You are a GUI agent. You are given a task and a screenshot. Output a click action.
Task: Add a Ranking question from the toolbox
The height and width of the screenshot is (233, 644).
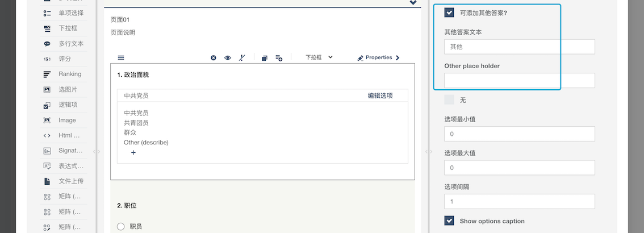64,74
